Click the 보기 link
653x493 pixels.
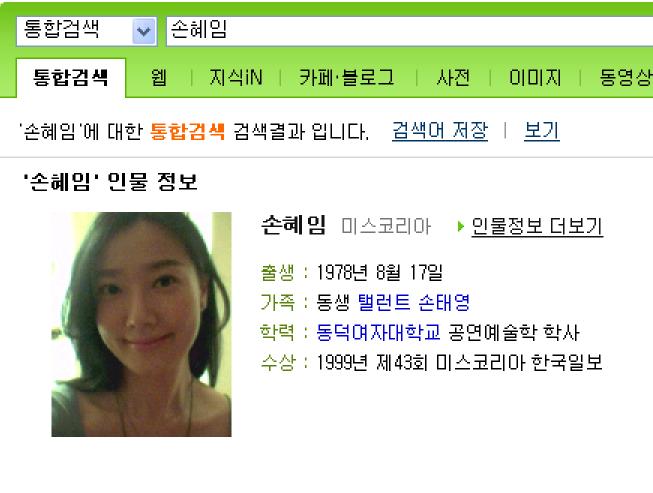(x=541, y=131)
